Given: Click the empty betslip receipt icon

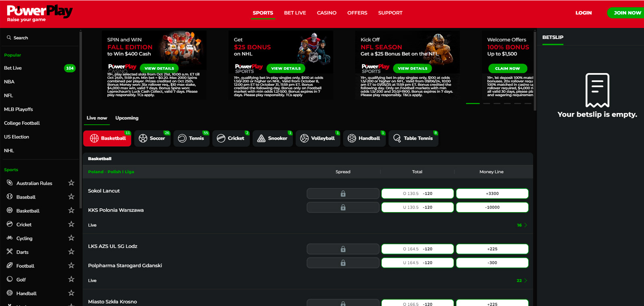Looking at the screenshot, I should pos(597,90).
